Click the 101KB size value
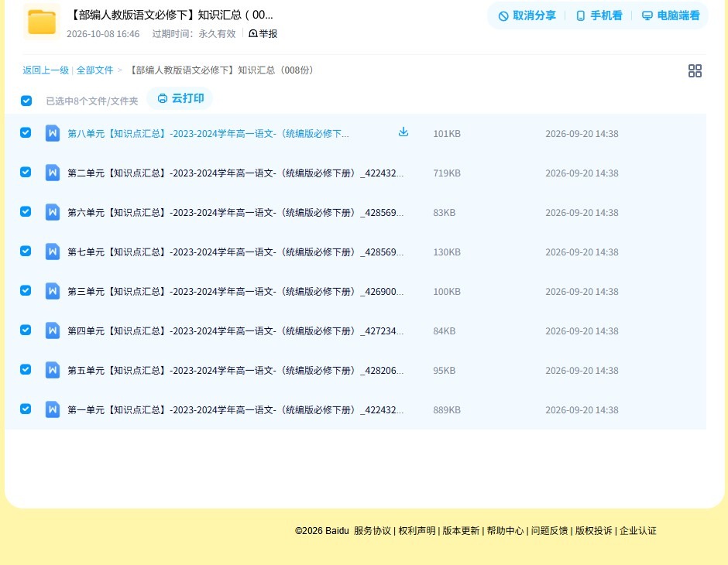The height and width of the screenshot is (565, 728). [447, 134]
